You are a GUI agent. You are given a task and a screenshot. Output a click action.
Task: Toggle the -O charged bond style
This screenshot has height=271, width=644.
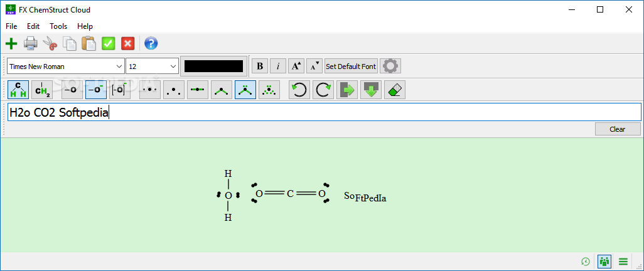[96, 90]
